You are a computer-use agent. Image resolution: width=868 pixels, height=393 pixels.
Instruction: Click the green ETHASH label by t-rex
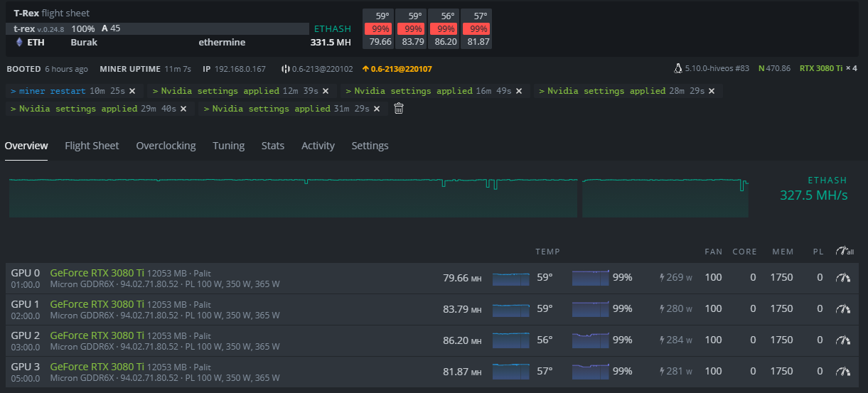[x=333, y=29]
